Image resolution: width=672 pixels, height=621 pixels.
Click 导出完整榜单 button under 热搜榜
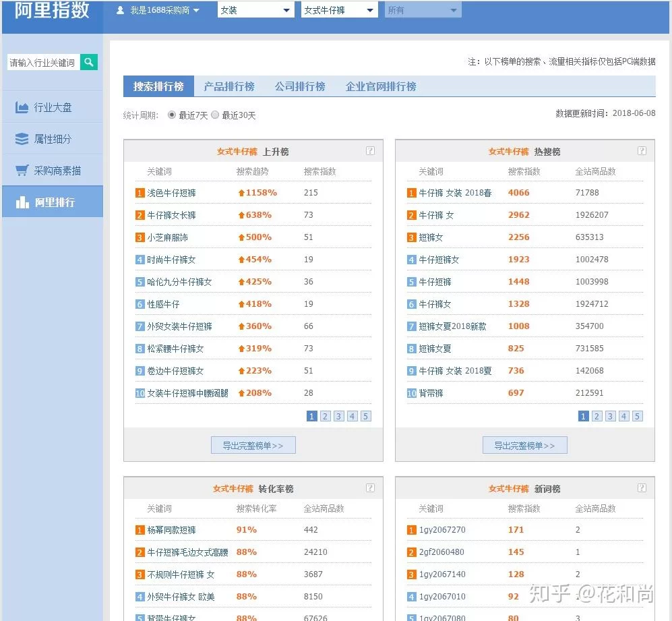pos(524,446)
